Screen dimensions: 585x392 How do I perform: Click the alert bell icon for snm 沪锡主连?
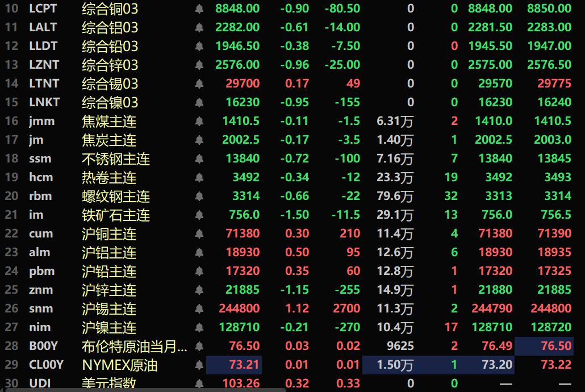199,308
